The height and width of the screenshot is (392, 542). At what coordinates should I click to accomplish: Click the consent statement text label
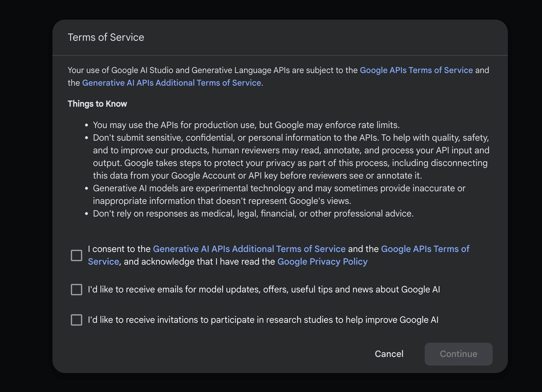click(119, 249)
